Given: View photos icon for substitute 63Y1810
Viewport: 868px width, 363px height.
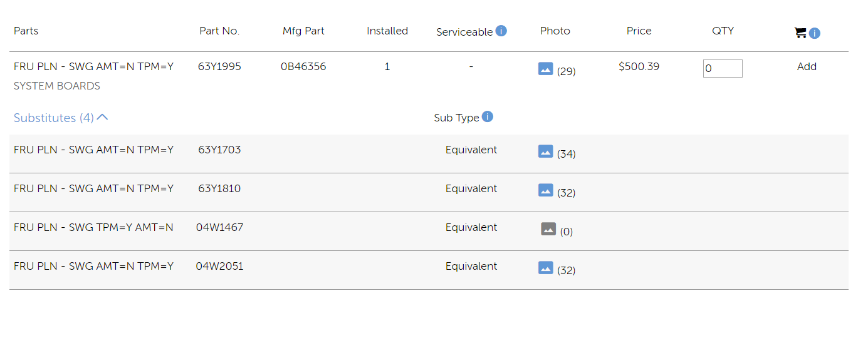Looking at the screenshot, I should pyautogui.click(x=545, y=190).
